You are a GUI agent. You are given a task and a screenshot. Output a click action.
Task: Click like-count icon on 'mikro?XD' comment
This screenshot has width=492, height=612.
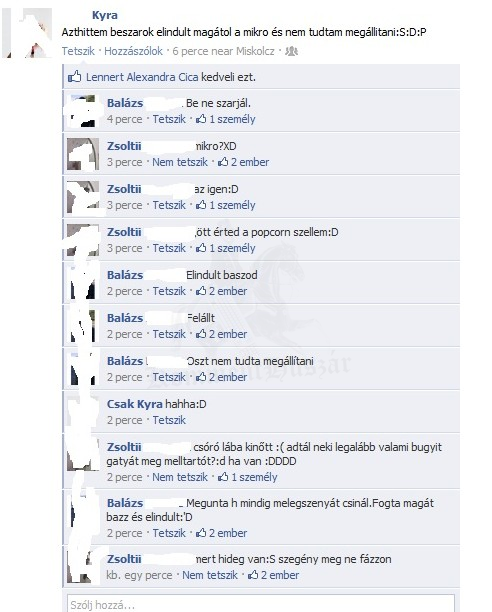point(223,162)
